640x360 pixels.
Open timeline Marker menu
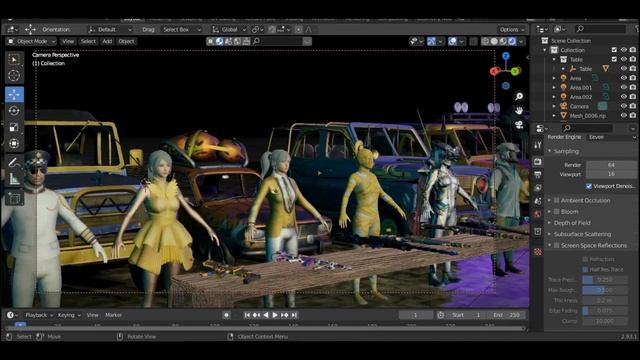(113, 315)
